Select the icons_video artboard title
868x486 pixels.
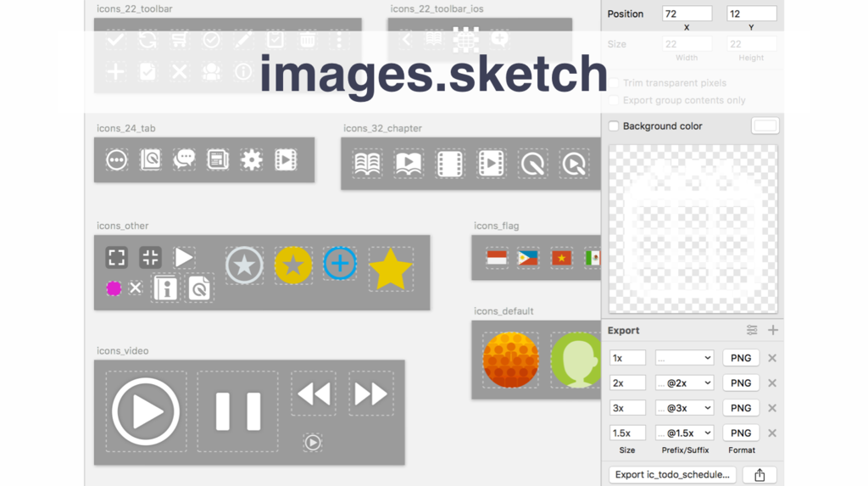pos(122,351)
